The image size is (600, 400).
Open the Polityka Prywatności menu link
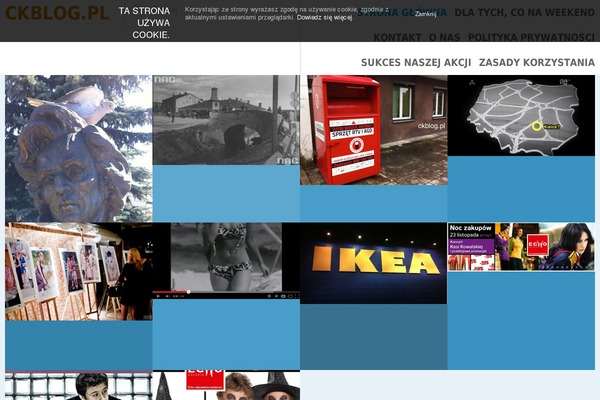[532, 38]
